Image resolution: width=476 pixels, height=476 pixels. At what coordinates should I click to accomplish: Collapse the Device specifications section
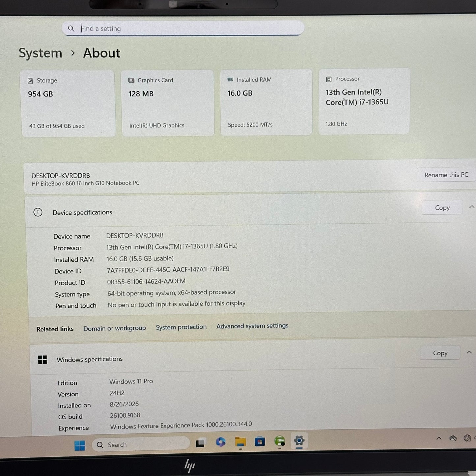[x=471, y=207]
